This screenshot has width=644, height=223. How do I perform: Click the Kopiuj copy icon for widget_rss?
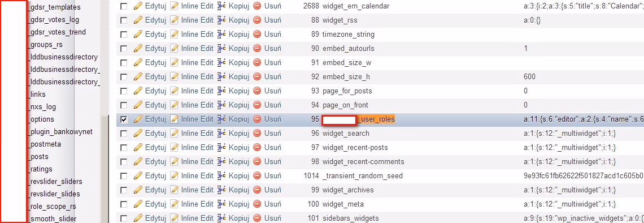(x=222, y=20)
